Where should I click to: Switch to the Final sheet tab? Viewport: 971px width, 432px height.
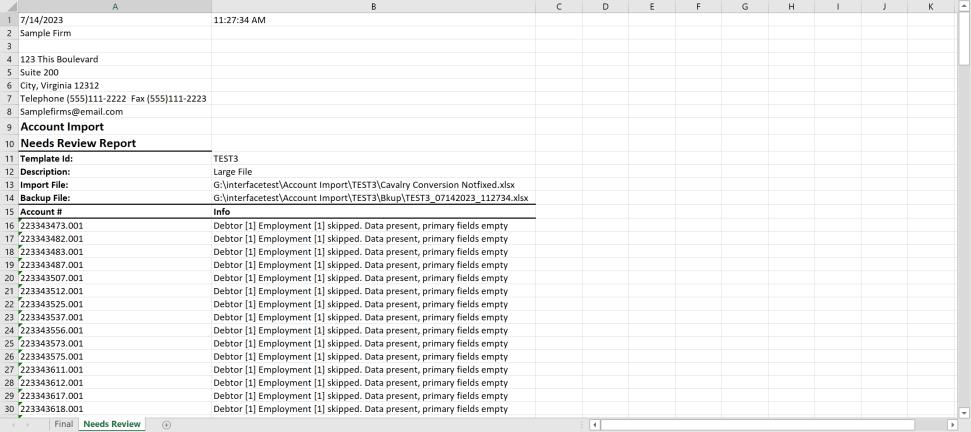pos(63,424)
